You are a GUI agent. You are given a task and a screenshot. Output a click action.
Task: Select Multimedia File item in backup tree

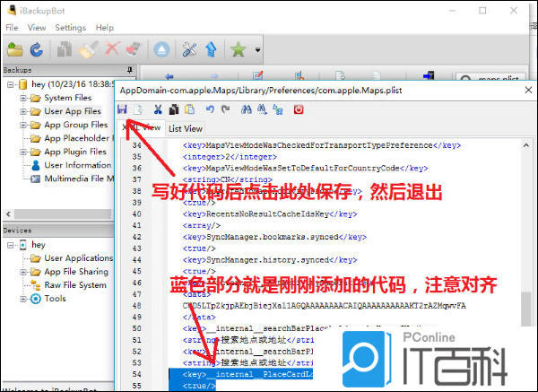[x=79, y=179]
